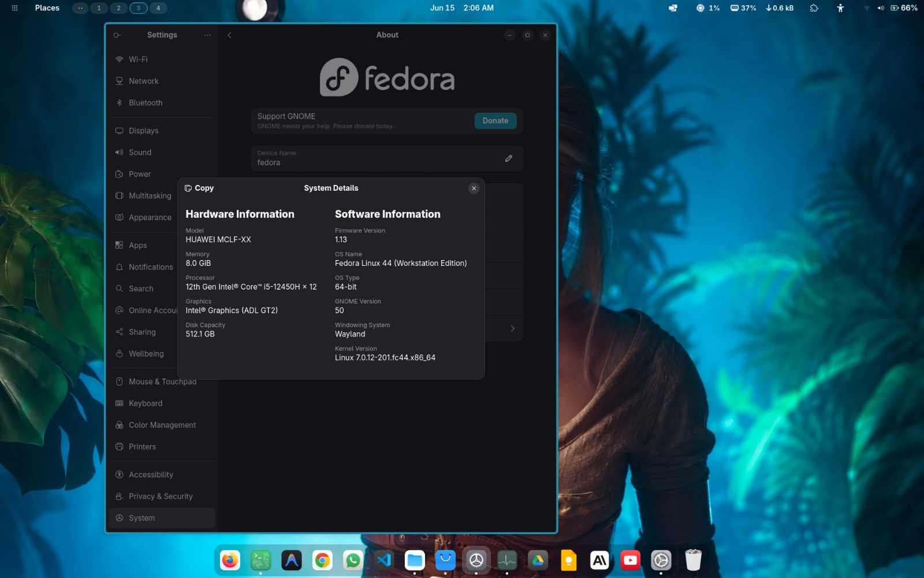The image size is (924, 578).
Task: Open the Network settings panel
Action: pos(162,81)
